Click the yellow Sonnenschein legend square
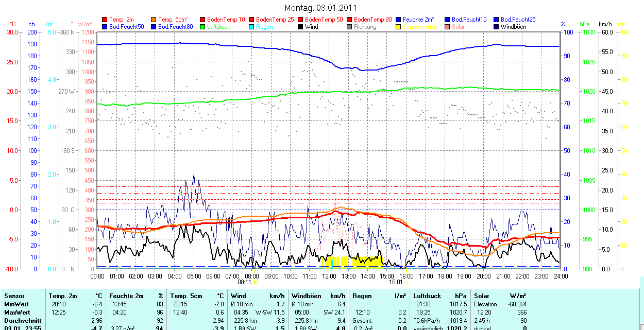The image size is (644, 330). point(399,27)
